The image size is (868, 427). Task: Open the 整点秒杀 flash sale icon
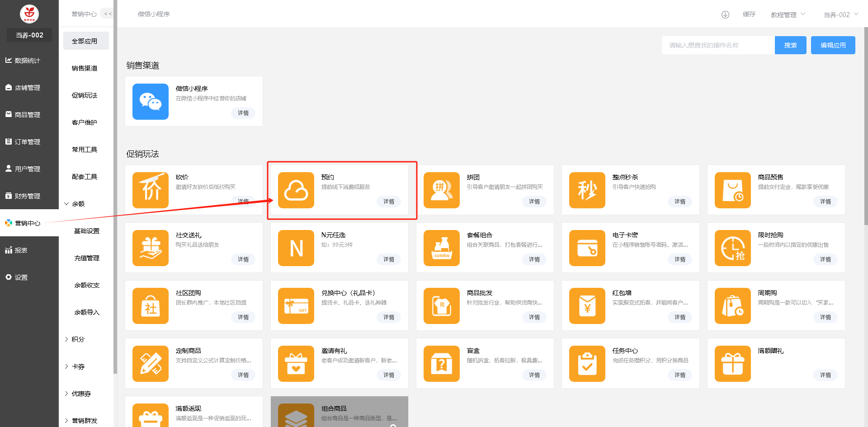[x=587, y=190]
